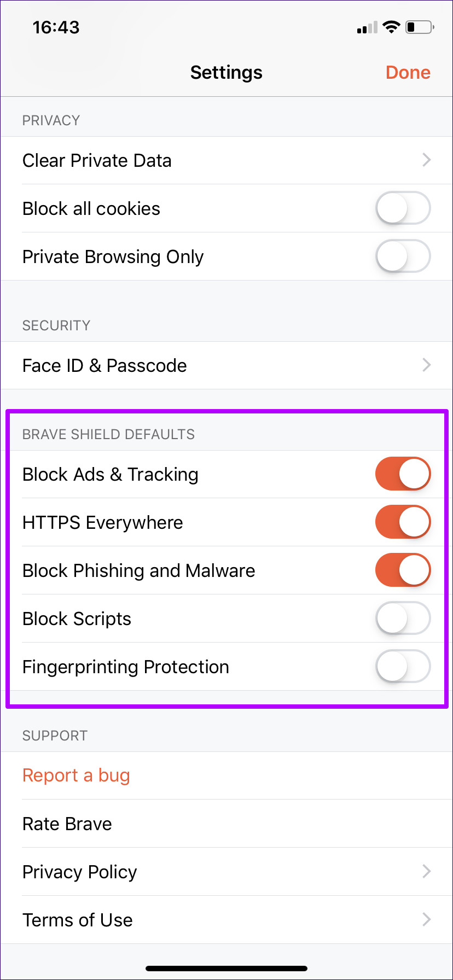This screenshot has width=453, height=980.
Task: Disable Block Ads & Tracking toggle
Action: pyautogui.click(x=403, y=474)
